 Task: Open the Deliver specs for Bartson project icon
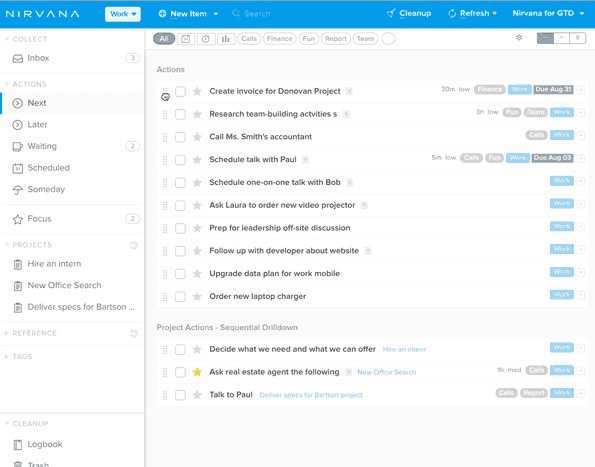17,307
